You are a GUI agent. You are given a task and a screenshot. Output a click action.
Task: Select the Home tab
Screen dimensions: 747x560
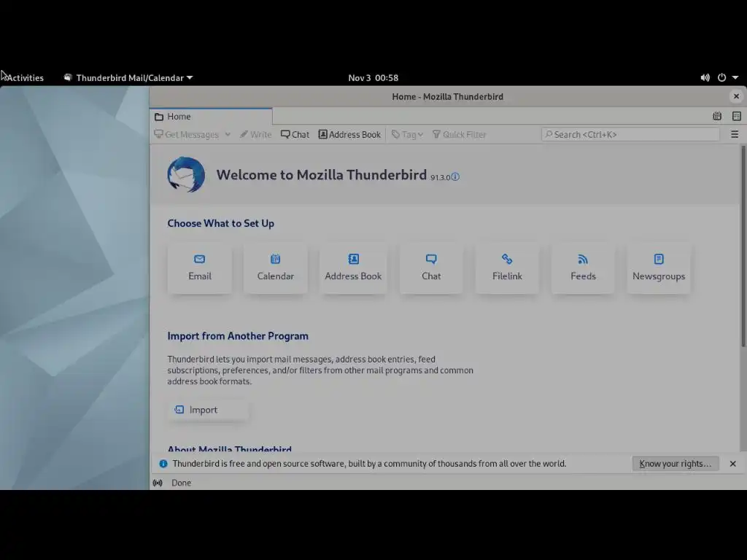(211, 117)
